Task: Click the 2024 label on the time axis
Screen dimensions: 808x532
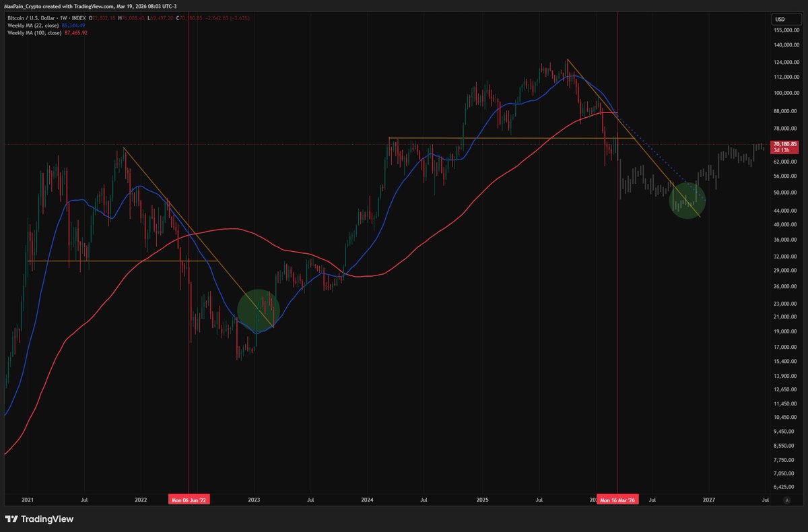Action: tap(368, 500)
